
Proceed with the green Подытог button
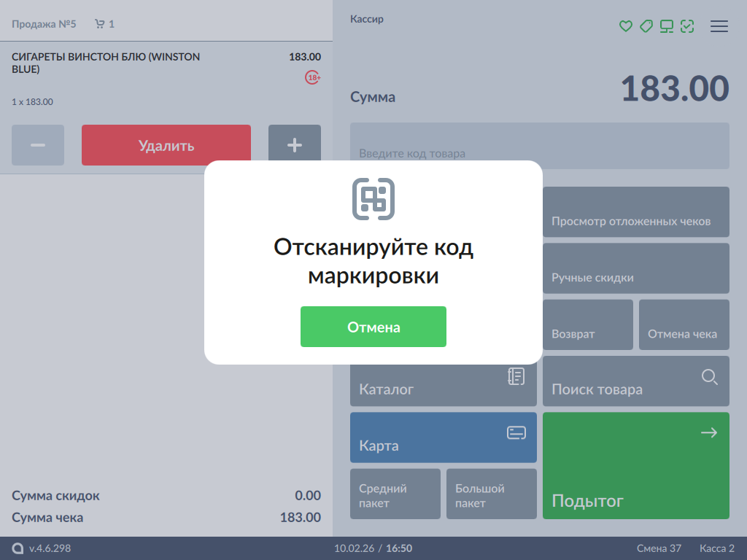pyautogui.click(x=636, y=465)
